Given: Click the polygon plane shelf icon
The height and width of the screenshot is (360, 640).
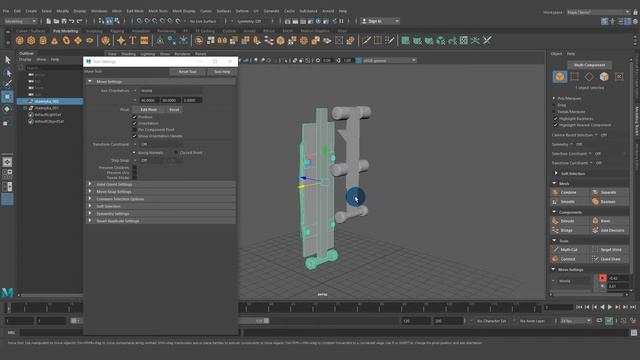Looking at the screenshot, I should pos(78,40).
